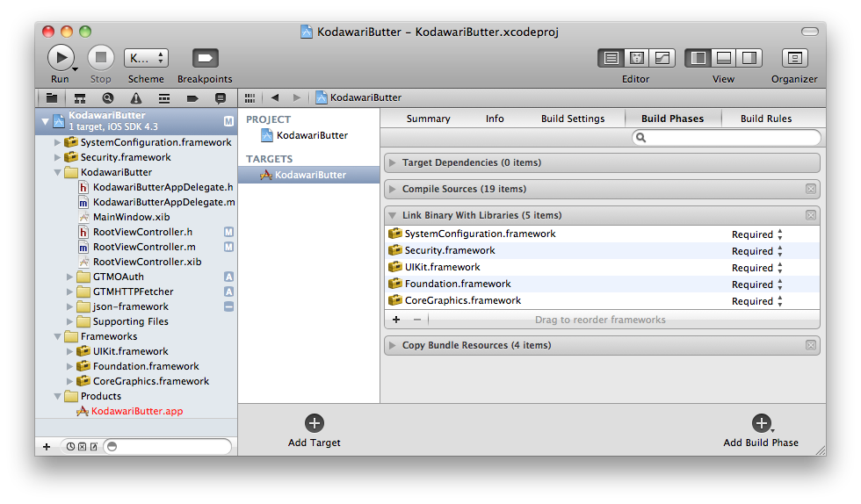Expand SystemConfiguration.framework in navigator
This screenshot has height=504, width=861.
tap(57, 142)
